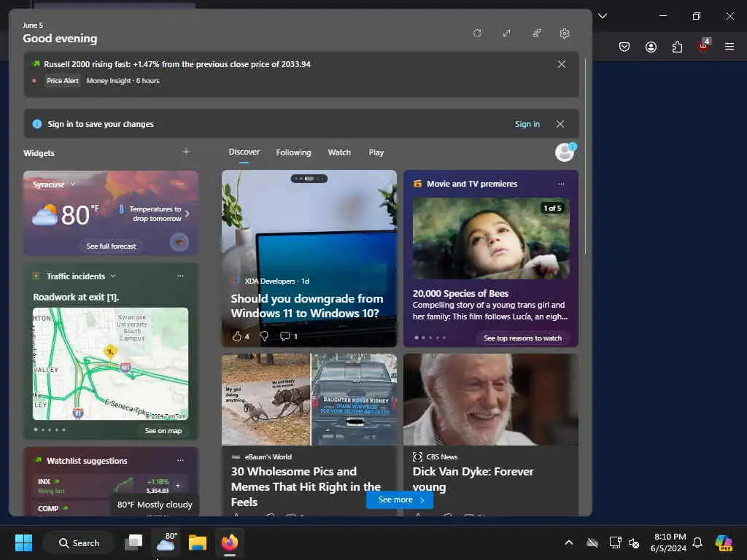Click See more button
The image size is (747, 560).
400,499
